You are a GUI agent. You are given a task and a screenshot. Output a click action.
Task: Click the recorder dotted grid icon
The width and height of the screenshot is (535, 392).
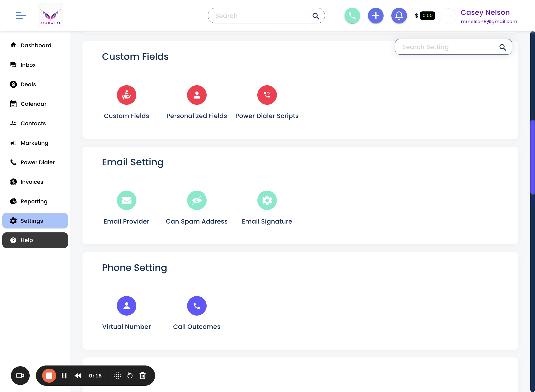pyautogui.click(x=118, y=376)
